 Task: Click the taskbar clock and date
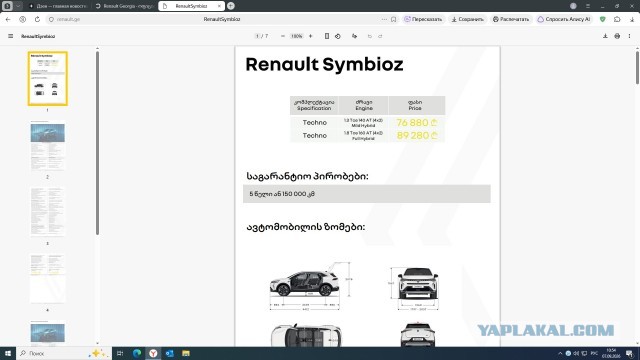(611, 353)
